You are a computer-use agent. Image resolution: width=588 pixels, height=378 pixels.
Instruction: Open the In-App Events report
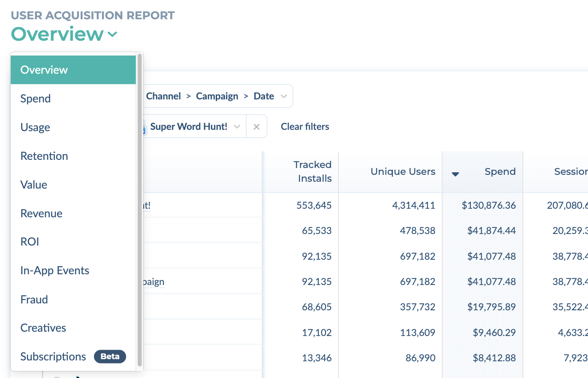pos(73,270)
